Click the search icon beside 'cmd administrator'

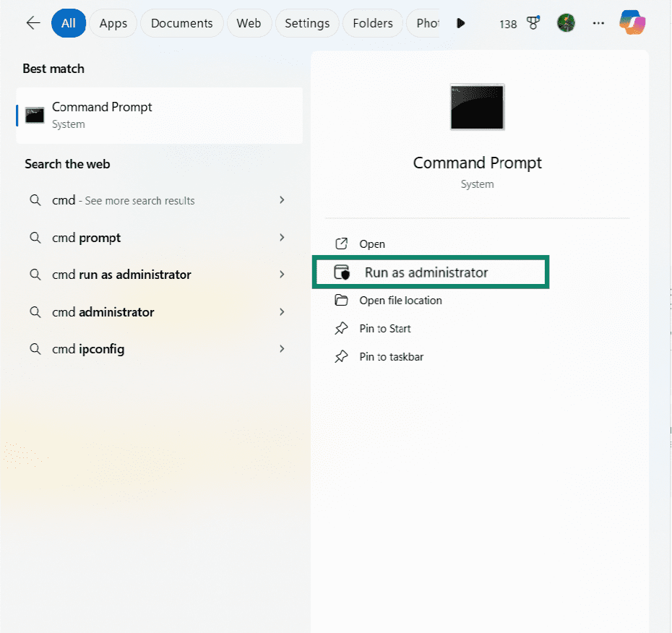[x=35, y=311]
